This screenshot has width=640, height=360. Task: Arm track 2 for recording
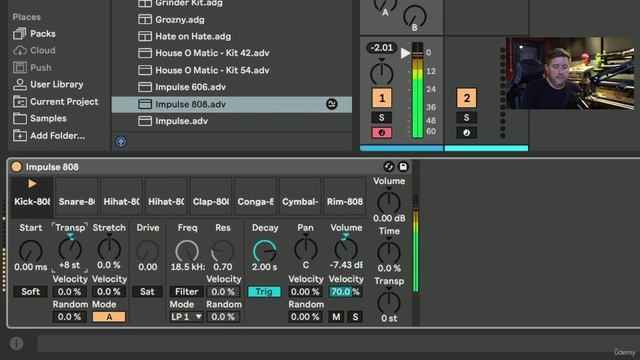coord(467,133)
